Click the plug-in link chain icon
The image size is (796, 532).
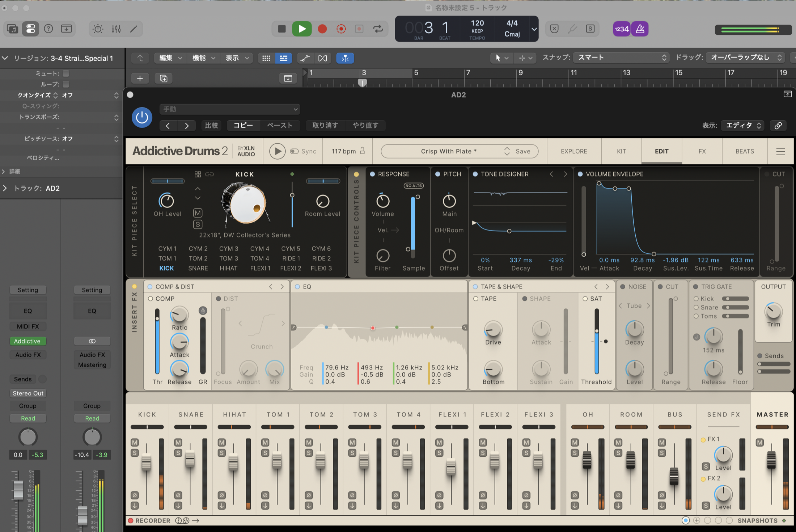click(x=778, y=126)
